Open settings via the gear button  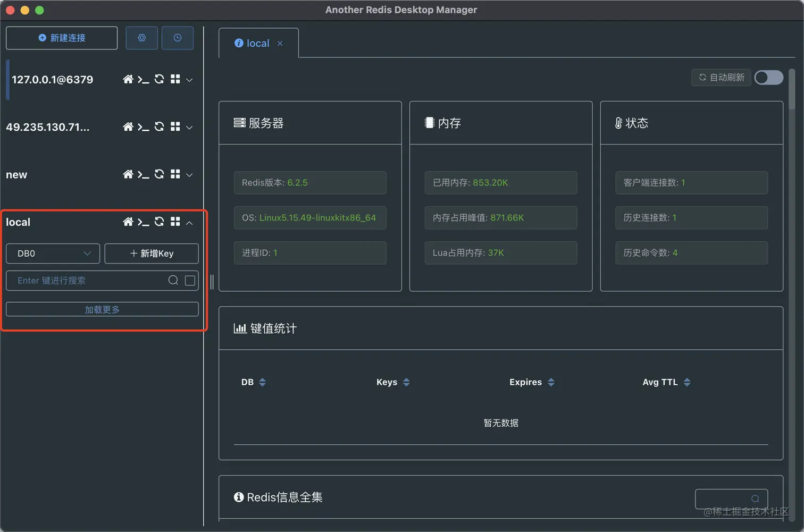(x=141, y=38)
